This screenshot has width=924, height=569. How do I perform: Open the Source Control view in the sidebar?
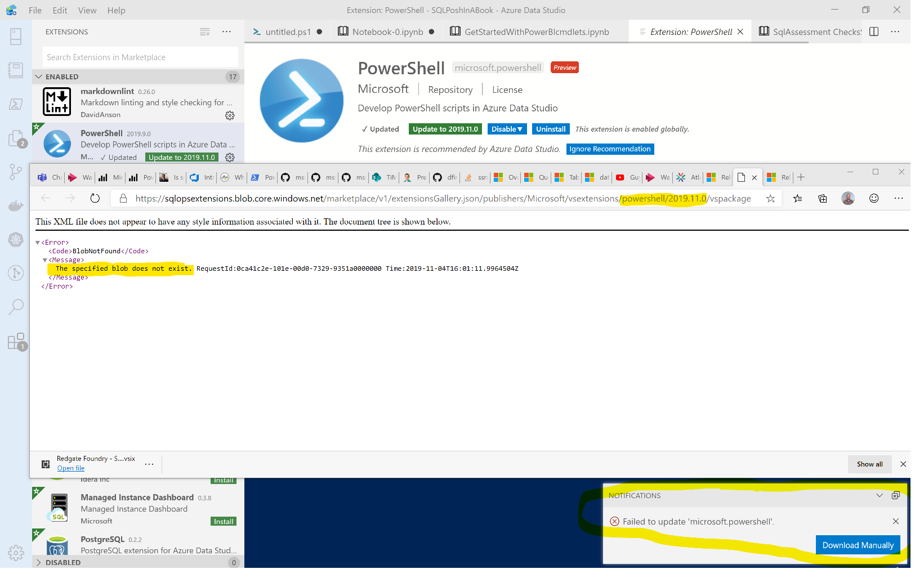16,172
